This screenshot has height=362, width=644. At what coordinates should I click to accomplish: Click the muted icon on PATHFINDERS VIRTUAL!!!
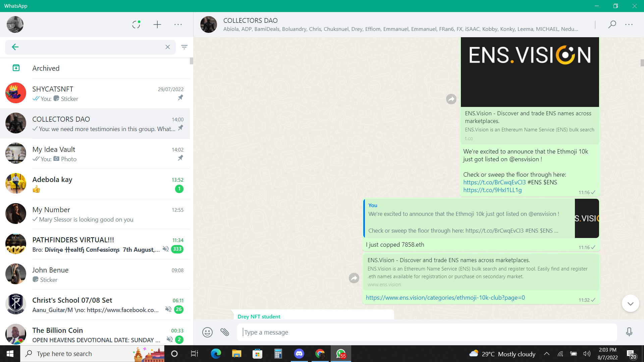[x=166, y=249]
